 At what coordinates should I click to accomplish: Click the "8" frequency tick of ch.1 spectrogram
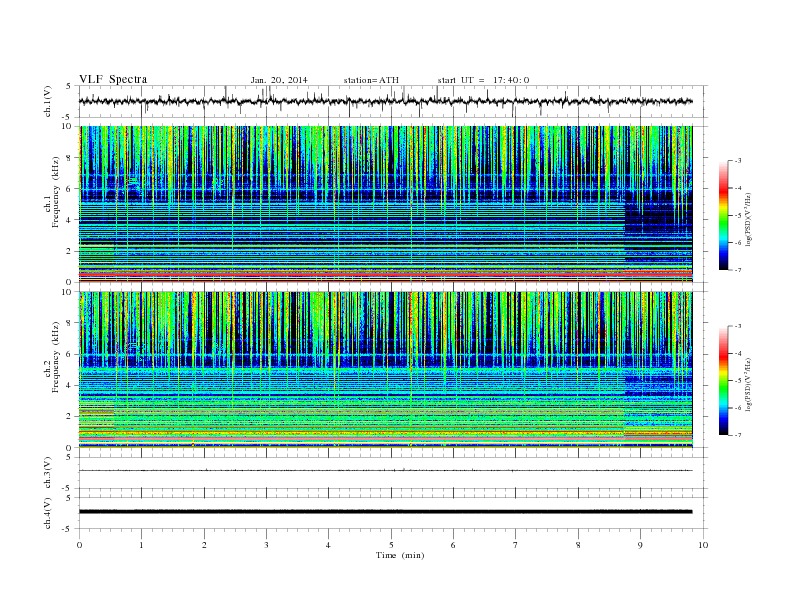pyautogui.click(x=69, y=158)
